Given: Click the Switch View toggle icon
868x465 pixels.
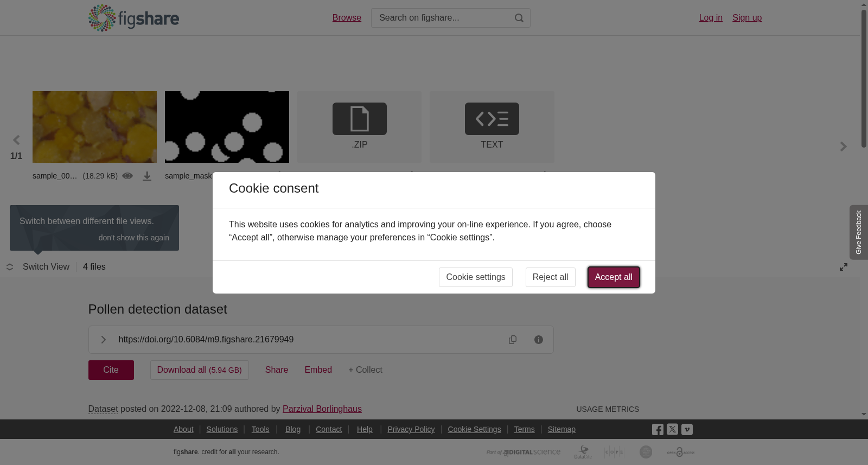Looking at the screenshot, I should (x=10, y=267).
